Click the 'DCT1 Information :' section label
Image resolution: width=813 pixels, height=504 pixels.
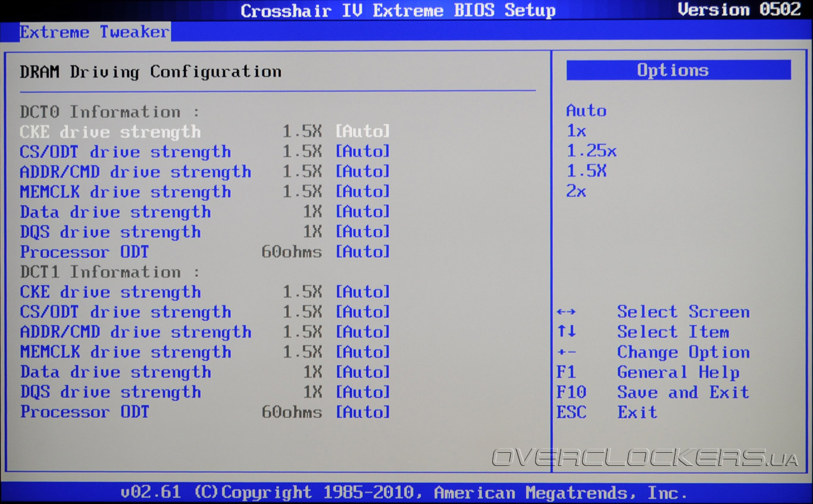pyautogui.click(x=110, y=272)
